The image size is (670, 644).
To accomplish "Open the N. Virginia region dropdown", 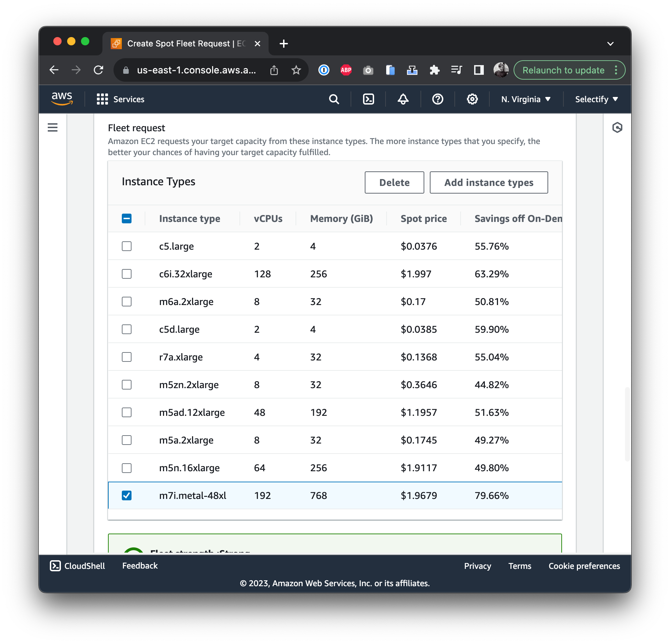I will 525,99.
